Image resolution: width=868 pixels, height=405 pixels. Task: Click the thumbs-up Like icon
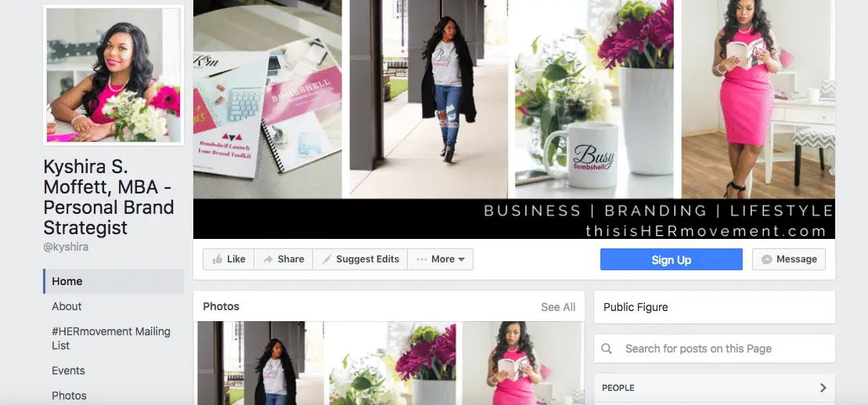point(218,259)
